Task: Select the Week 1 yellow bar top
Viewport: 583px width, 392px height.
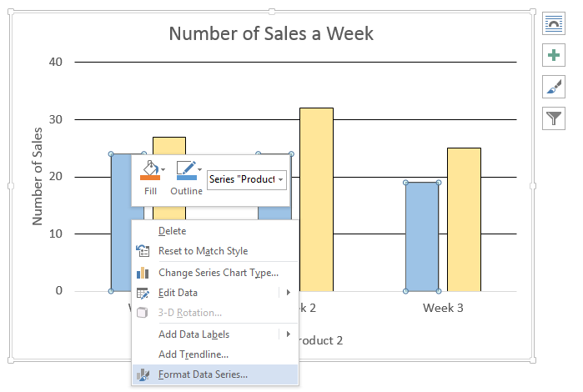Action: [x=169, y=145]
